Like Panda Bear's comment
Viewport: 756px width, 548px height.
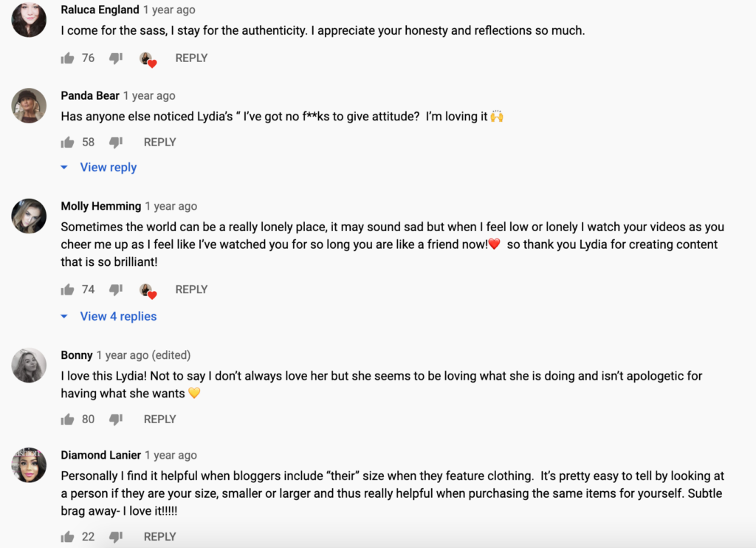(68, 143)
